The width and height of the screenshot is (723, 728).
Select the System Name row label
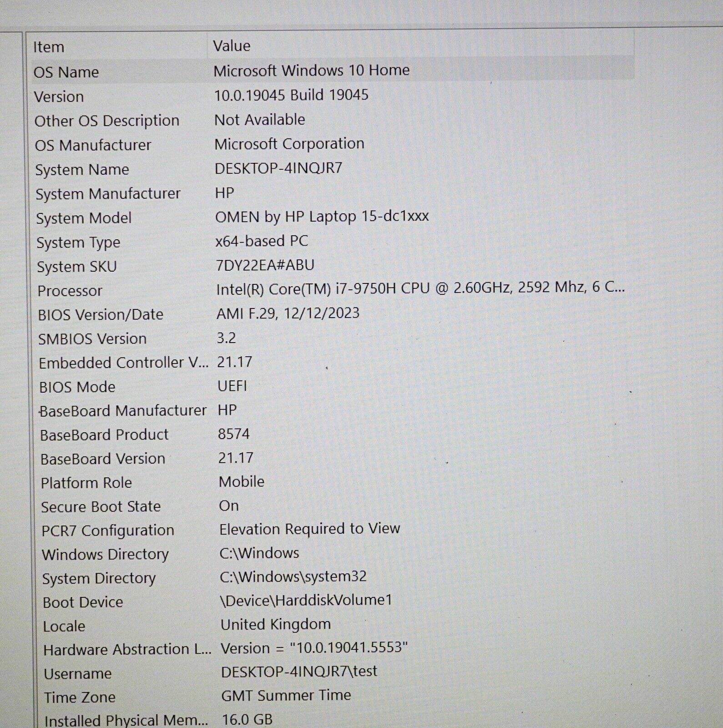click(82, 169)
